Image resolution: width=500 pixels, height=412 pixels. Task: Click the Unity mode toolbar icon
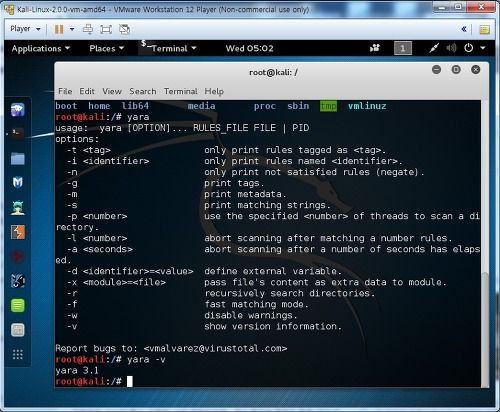pos(124,29)
